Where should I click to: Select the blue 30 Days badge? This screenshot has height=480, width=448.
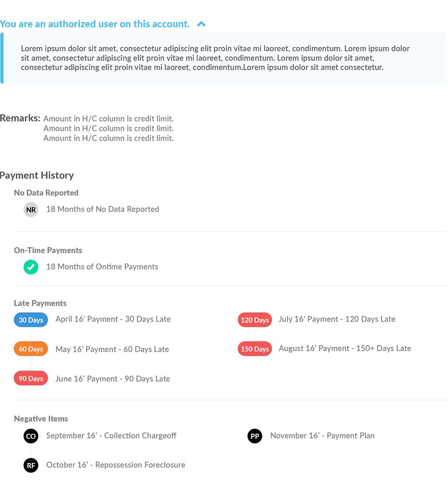(x=31, y=320)
